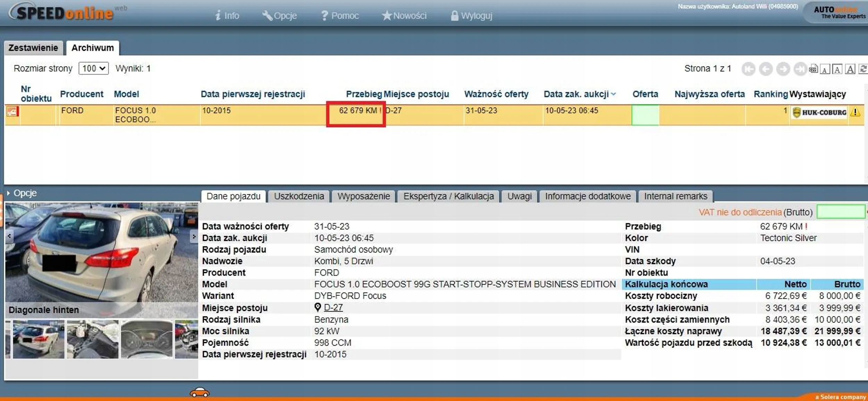The width and height of the screenshot is (868, 401).
Task: Select the smallest font size icon
Action: click(825, 69)
